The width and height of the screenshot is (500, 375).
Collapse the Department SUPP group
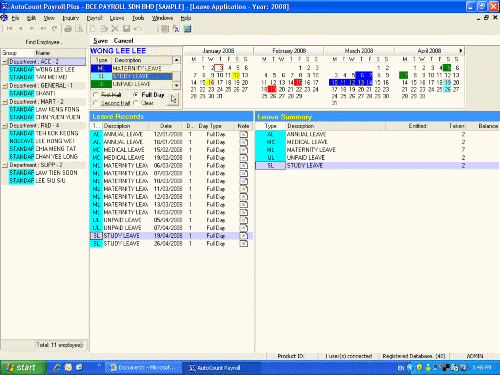(x=5, y=165)
